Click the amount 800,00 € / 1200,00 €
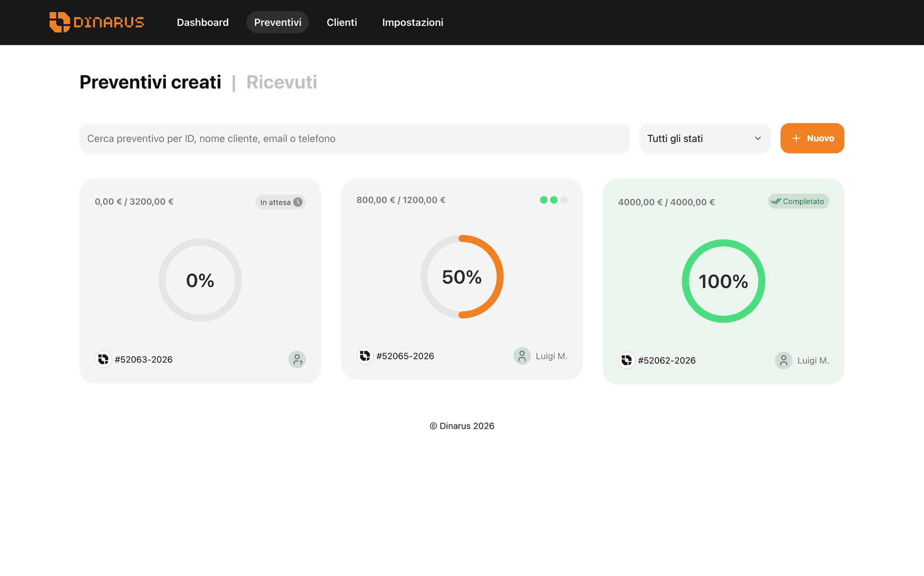The image size is (924, 576). click(x=401, y=200)
